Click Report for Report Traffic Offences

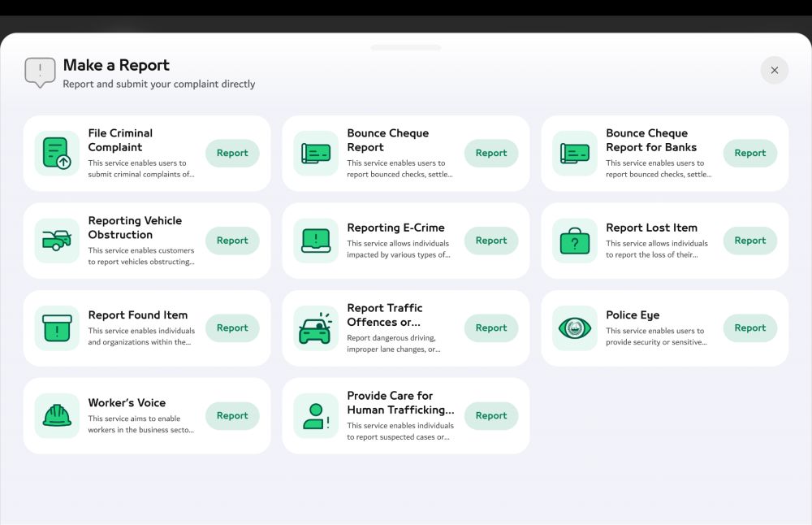click(491, 328)
